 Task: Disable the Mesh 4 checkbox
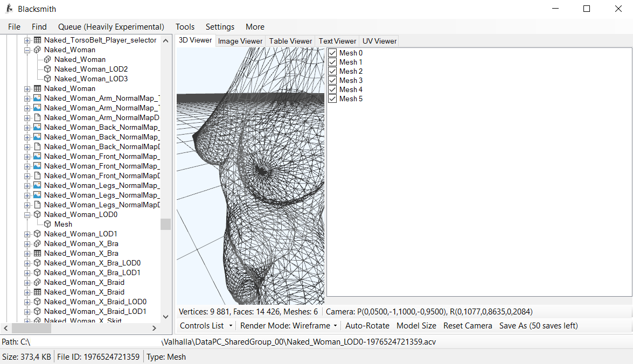click(332, 89)
